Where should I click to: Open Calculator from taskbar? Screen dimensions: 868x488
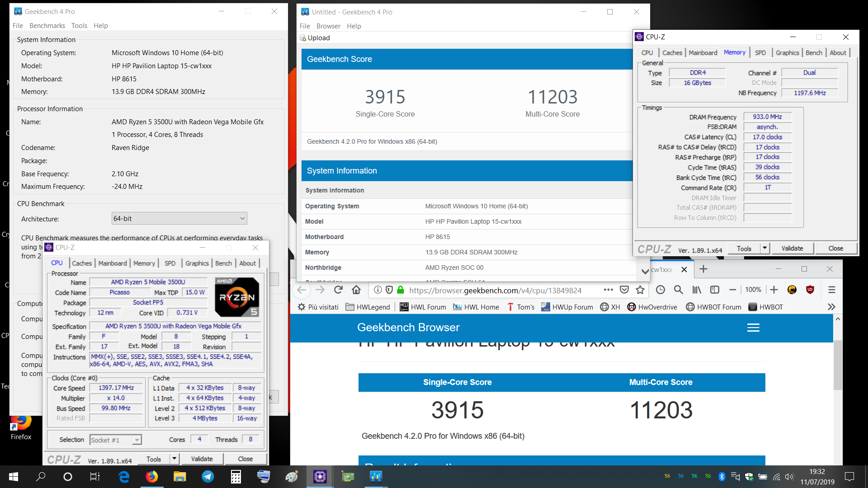coord(236,477)
